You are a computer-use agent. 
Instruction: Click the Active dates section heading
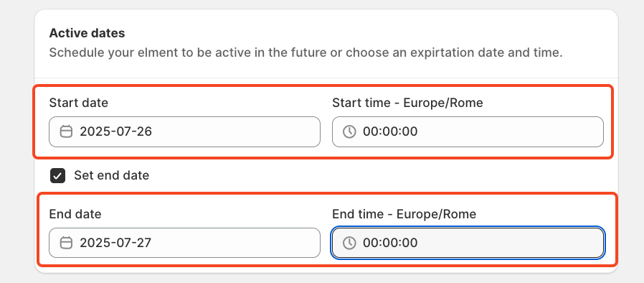pos(87,33)
